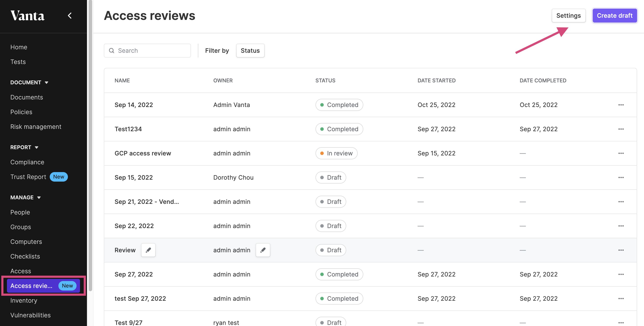Open Trust Report in the sidebar
The height and width of the screenshot is (326, 644).
coord(28,177)
